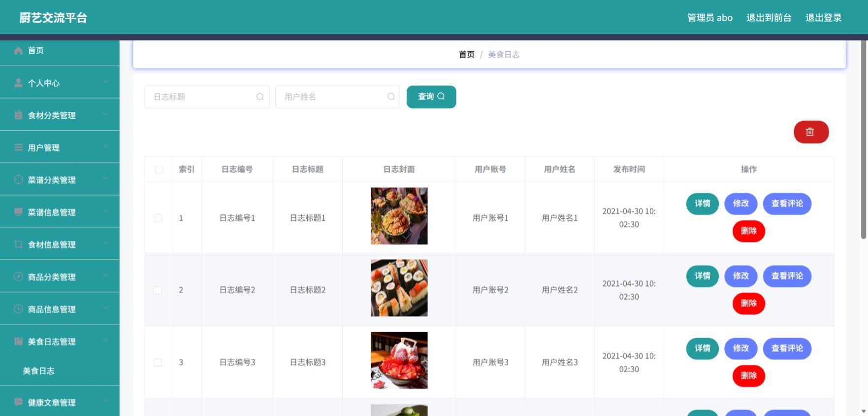
Task: Toggle the select-all header checkbox
Action: [159, 170]
